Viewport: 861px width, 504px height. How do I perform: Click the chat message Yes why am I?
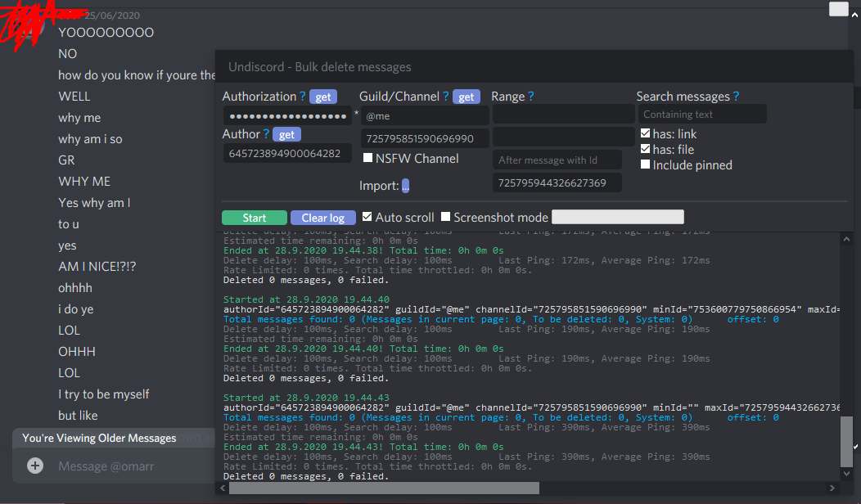coord(94,203)
